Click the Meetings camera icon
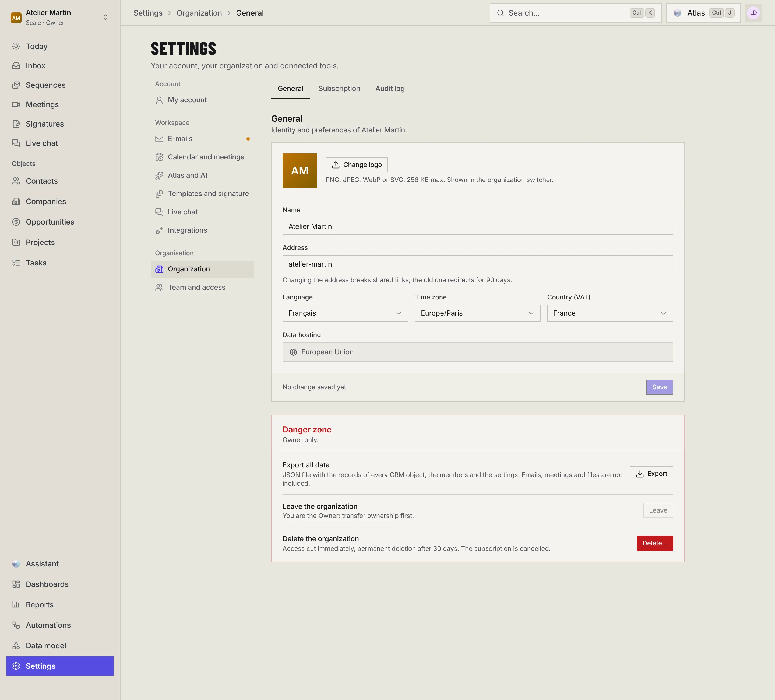The height and width of the screenshot is (700, 775). point(16,105)
